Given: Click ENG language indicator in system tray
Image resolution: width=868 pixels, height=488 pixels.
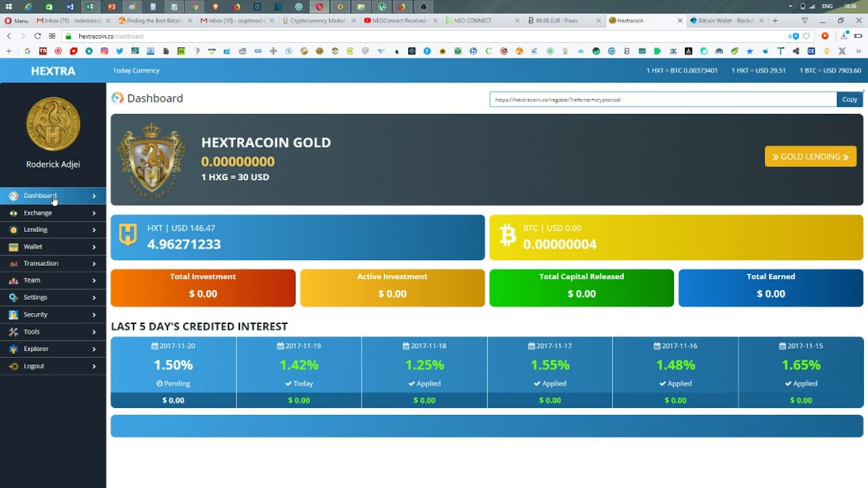Looking at the screenshot, I should 827,6.
